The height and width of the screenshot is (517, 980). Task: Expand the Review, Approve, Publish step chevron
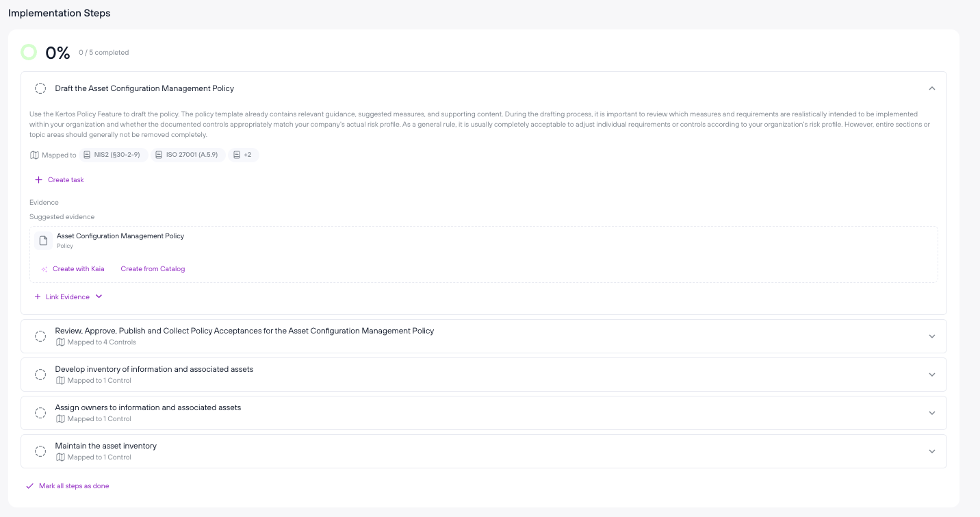pos(931,336)
